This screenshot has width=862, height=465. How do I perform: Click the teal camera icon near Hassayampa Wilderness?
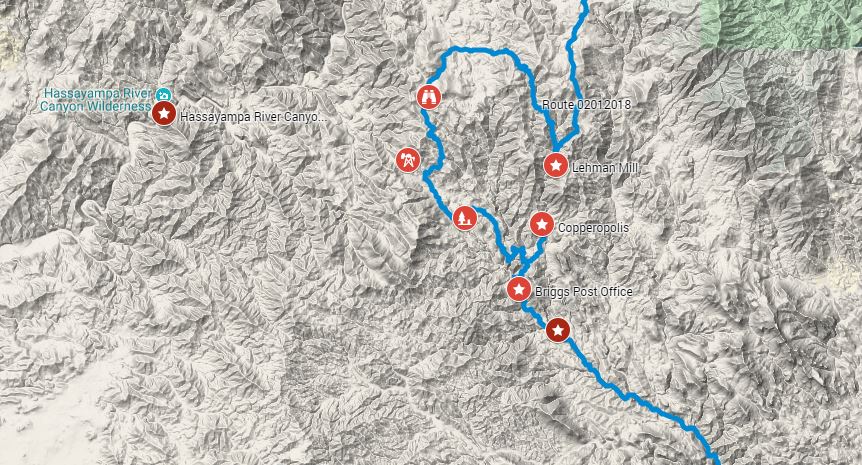(163, 94)
